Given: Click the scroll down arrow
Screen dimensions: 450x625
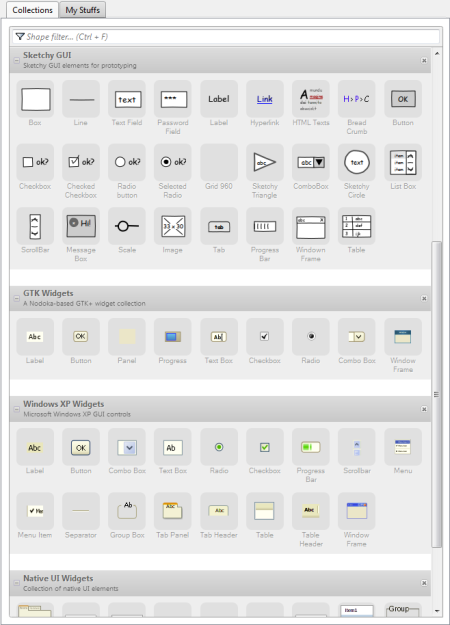Looking at the screenshot, I should [437, 611].
